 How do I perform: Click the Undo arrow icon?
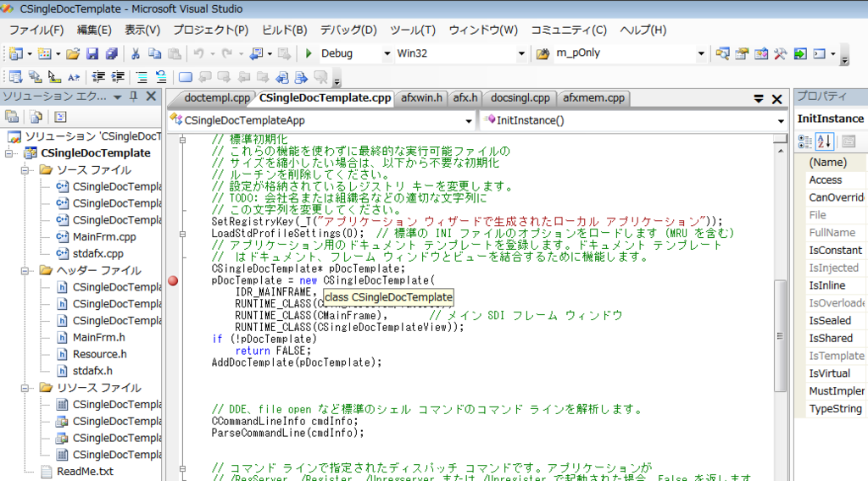[198, 53]
